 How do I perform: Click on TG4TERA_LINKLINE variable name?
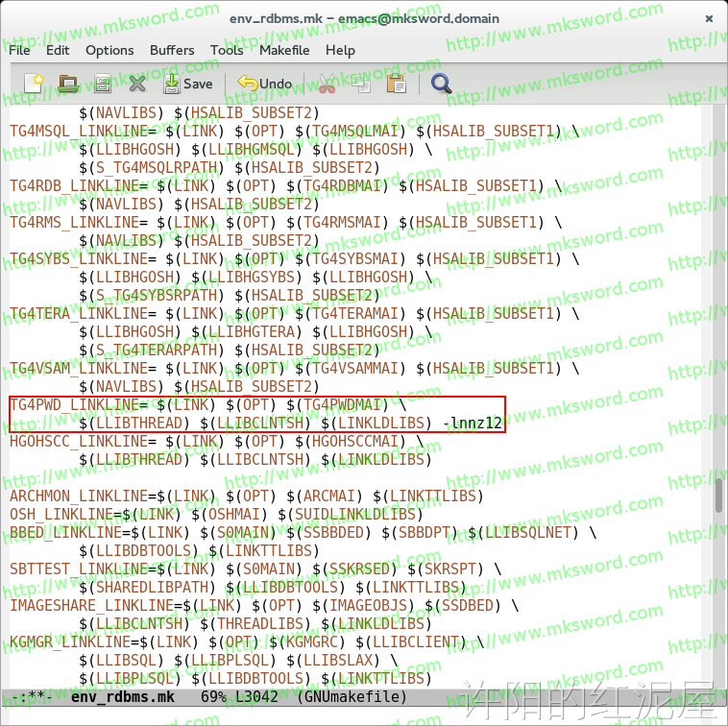pyautogui.click(x=79, y=313)
